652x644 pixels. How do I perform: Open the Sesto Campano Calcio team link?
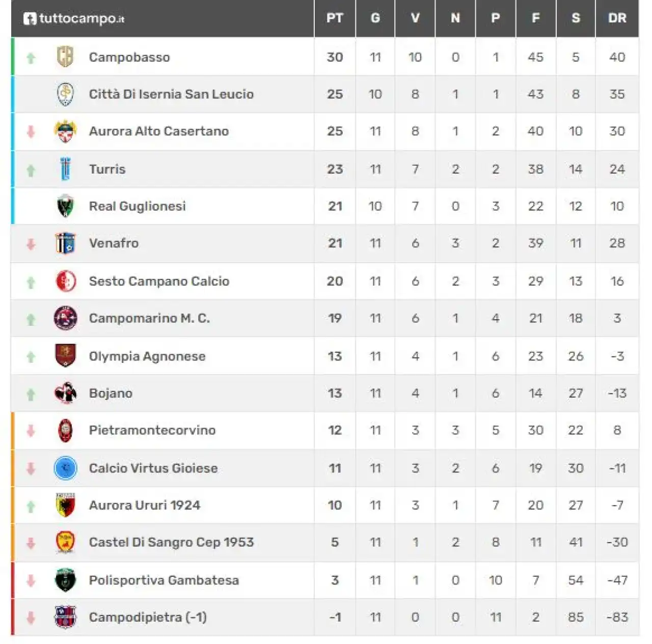pos(159,281)
